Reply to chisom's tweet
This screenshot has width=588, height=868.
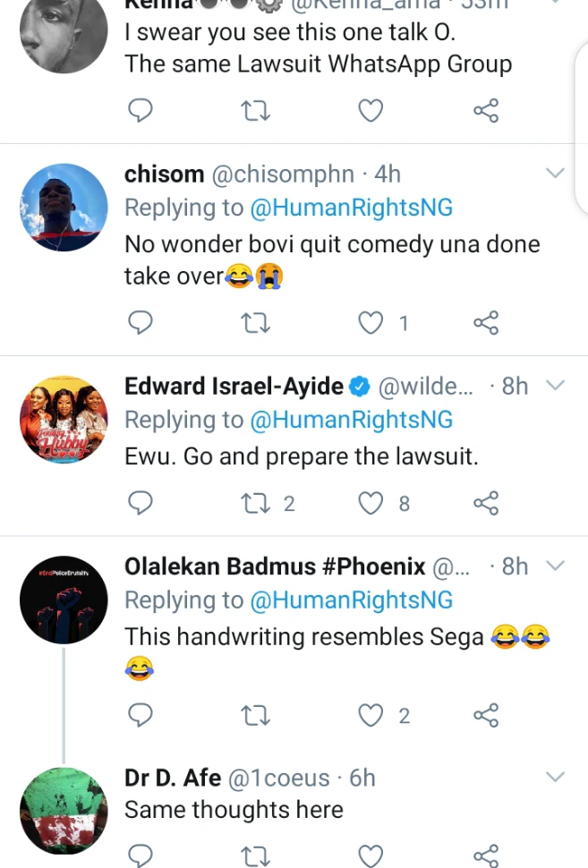[x=141, y=323]
